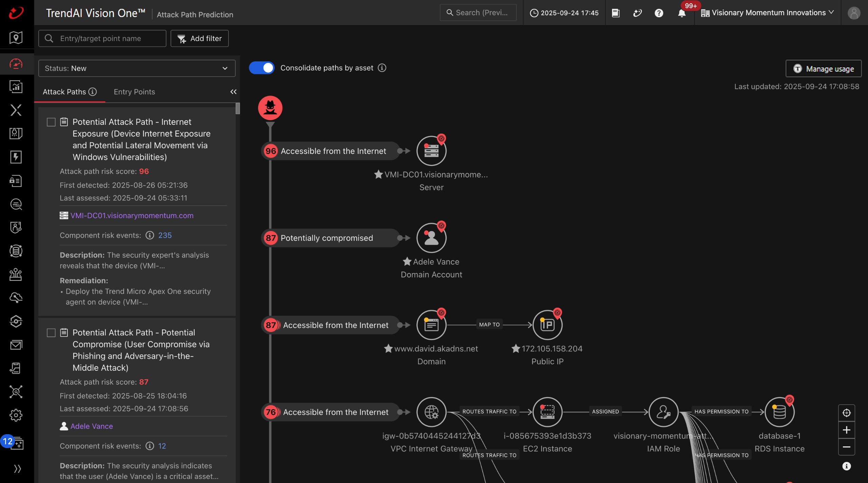Toggle Consolidate paths by asset switch
Screen dimensions: 868x483
tap(262, 68)
